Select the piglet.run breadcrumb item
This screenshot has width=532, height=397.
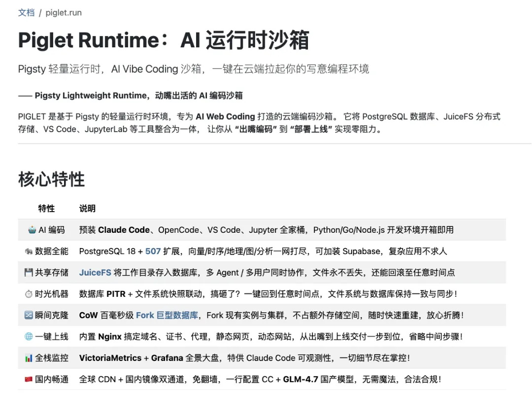point(64,13)
